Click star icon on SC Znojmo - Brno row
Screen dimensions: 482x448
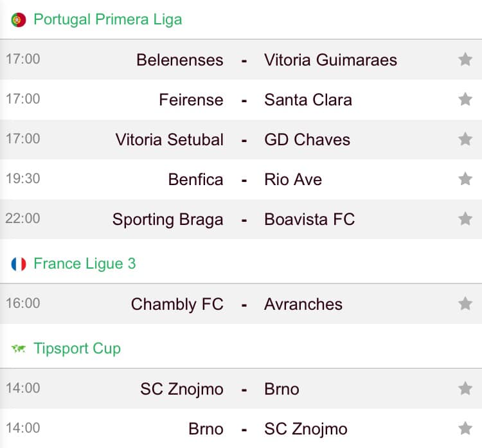[465, 388]
